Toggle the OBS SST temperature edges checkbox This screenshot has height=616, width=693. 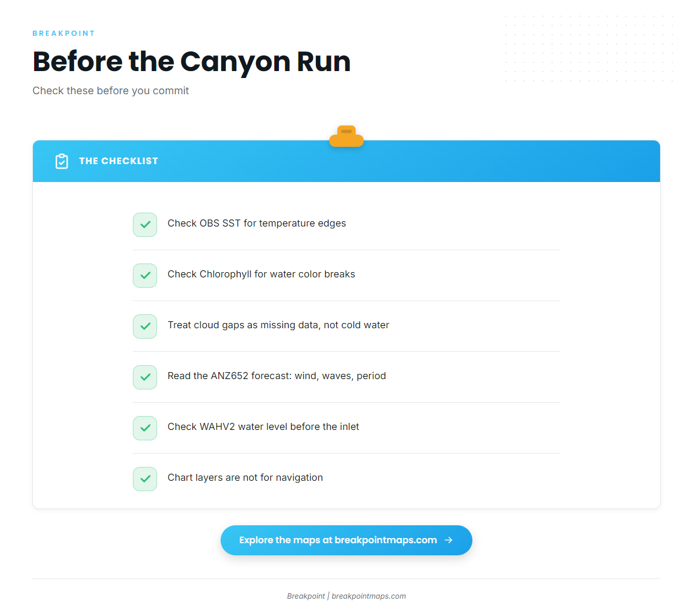(145, 225)
